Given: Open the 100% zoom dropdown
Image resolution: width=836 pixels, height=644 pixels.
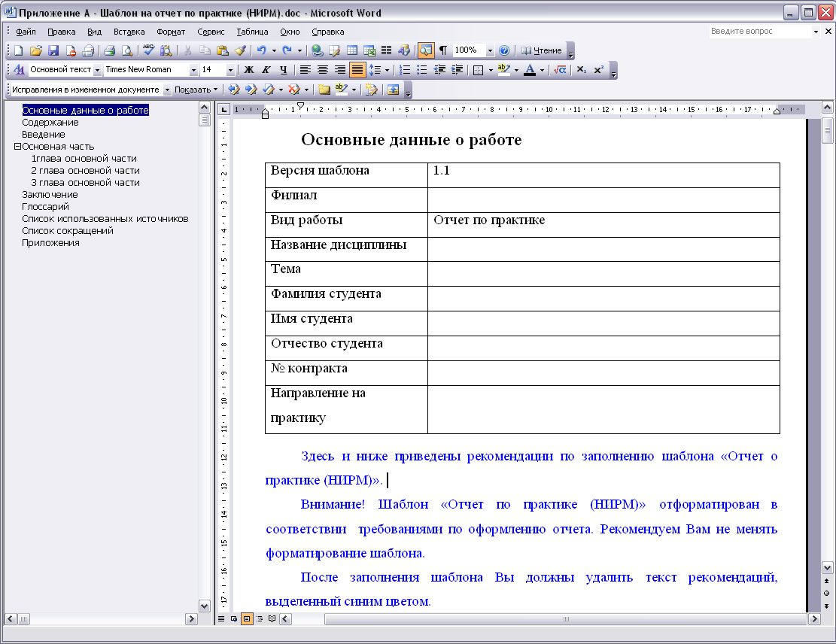Looking at the screenshot, I should pos(490,50).
